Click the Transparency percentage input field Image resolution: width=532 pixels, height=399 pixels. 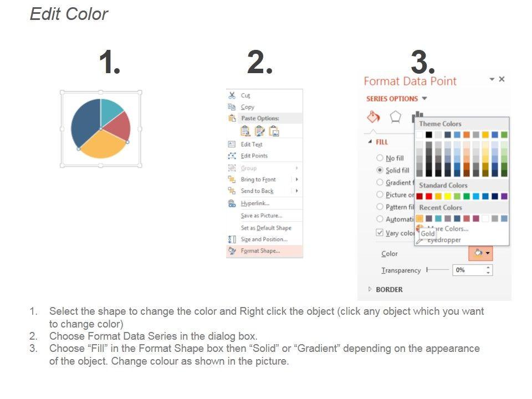469,270
